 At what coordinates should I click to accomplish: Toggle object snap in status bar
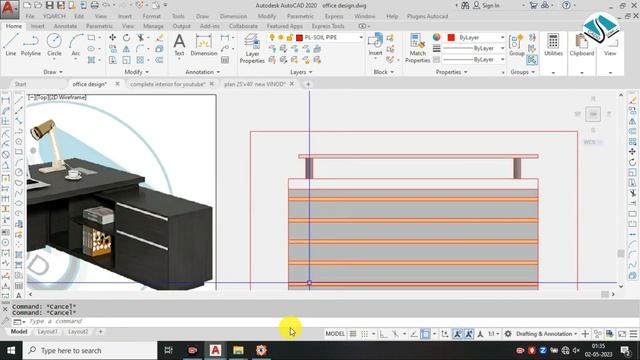[425, 334]
